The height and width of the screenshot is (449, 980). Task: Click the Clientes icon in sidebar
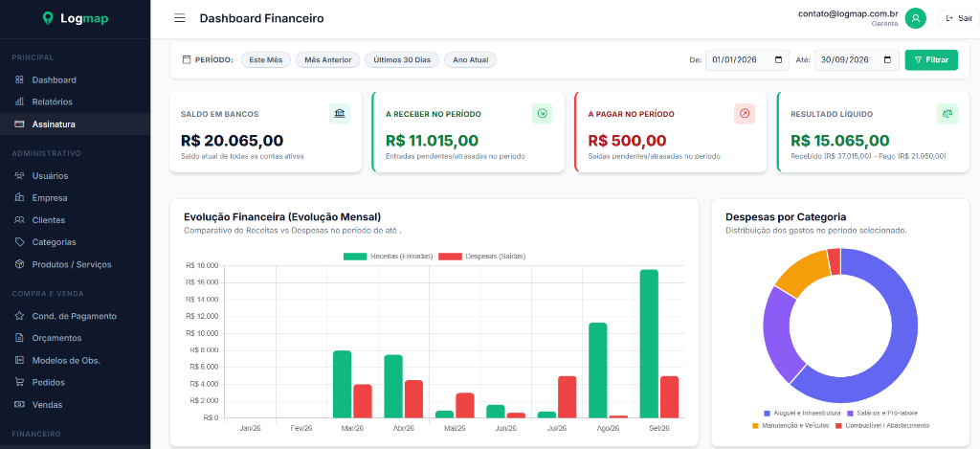pyautogui.click(x=19, y=220)
